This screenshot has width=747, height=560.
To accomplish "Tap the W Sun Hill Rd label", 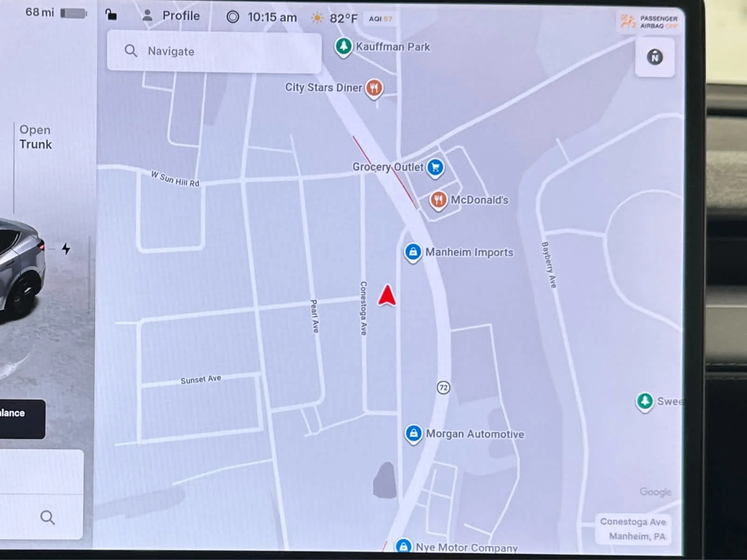I will coord(175,179).
